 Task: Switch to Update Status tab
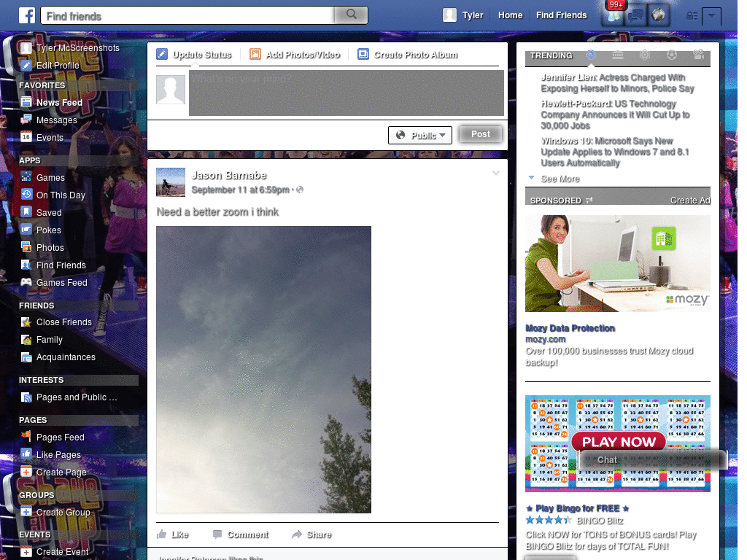coord(194,54)
